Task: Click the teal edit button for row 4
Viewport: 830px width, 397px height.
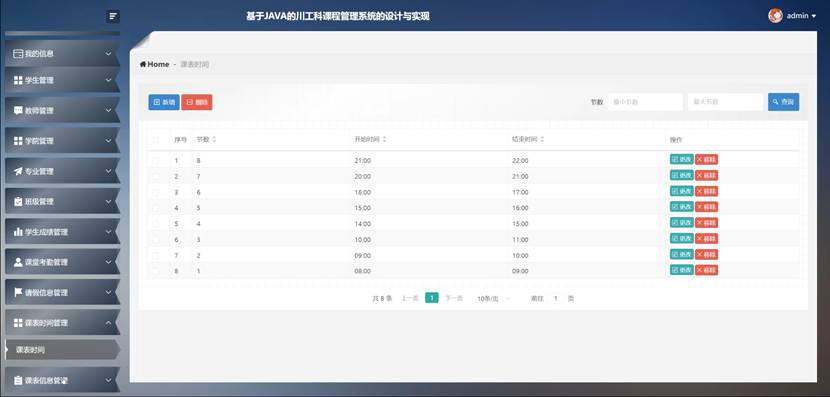Action: (x=682, y=207)
